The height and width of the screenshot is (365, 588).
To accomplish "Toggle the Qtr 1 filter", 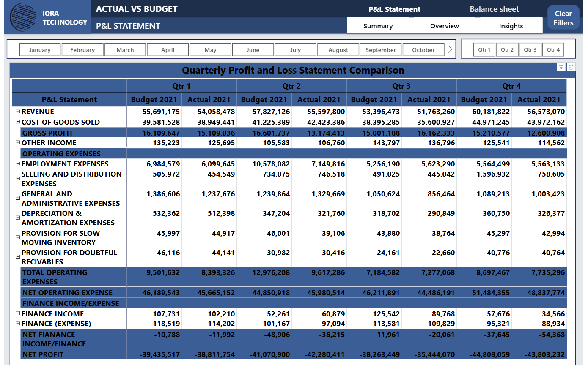I will [x=484, y=49].
